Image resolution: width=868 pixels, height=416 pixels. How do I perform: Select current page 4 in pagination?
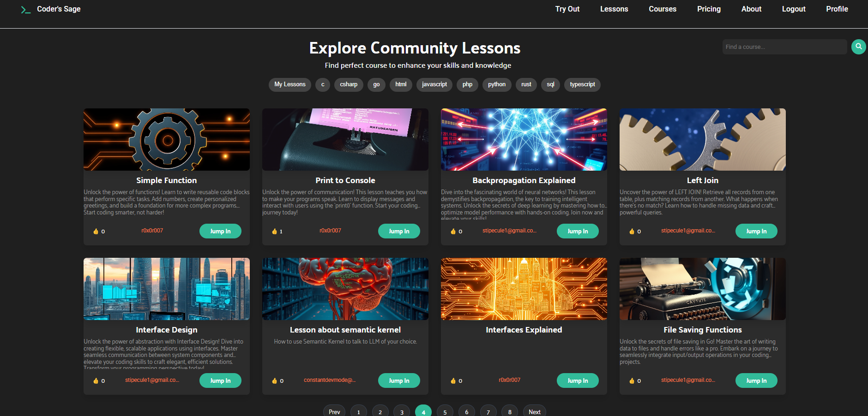423,411
